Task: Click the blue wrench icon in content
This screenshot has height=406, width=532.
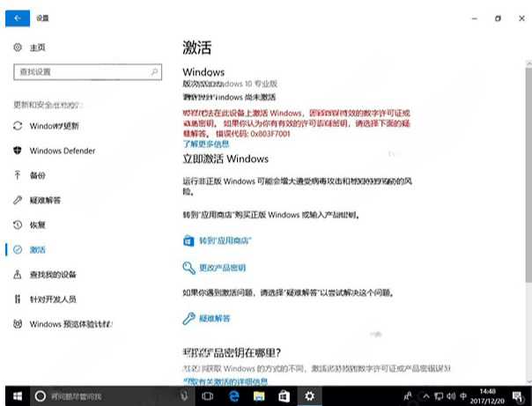Action: [x=188, y=319]
